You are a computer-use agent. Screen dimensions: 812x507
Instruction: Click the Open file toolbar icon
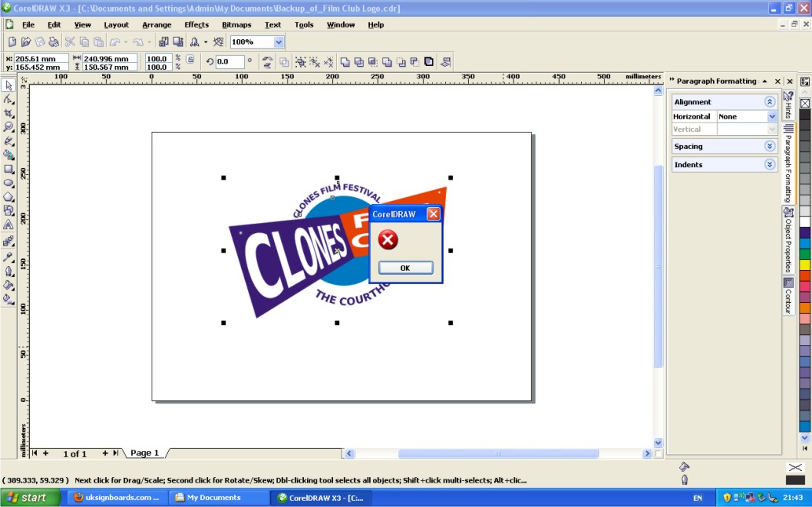26,42
